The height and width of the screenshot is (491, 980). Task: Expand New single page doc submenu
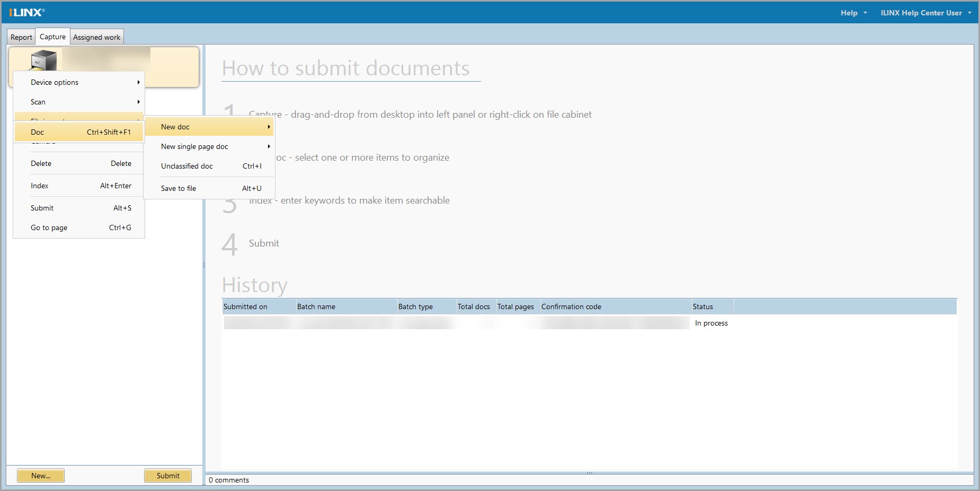(x=269, y=146)
